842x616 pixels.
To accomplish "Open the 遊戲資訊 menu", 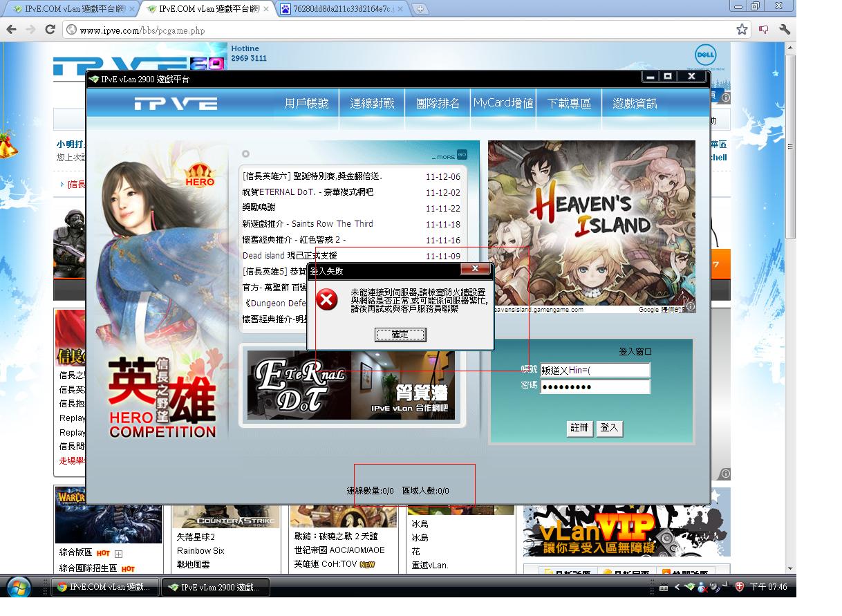I will (x=635, y=104).
